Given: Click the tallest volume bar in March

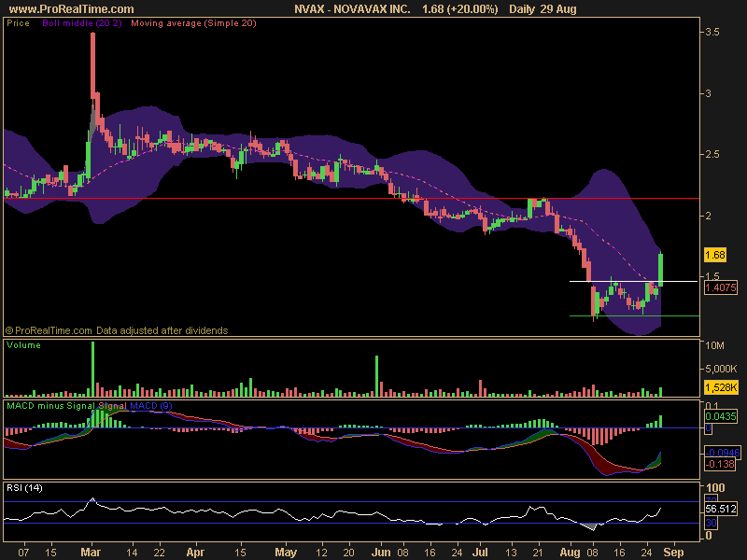Looking at the screenshot, I should [92, 369].
